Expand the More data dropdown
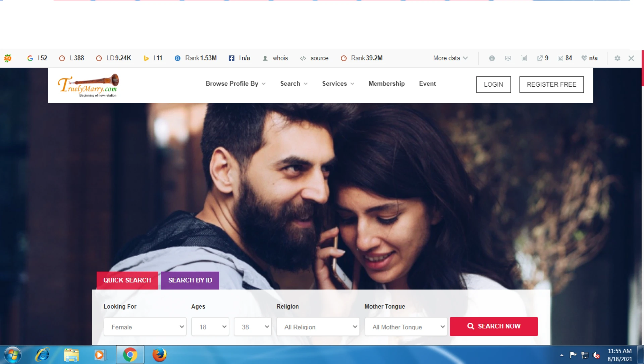The height and width of the screenshot is (364, 644). [x=450, y=58]
